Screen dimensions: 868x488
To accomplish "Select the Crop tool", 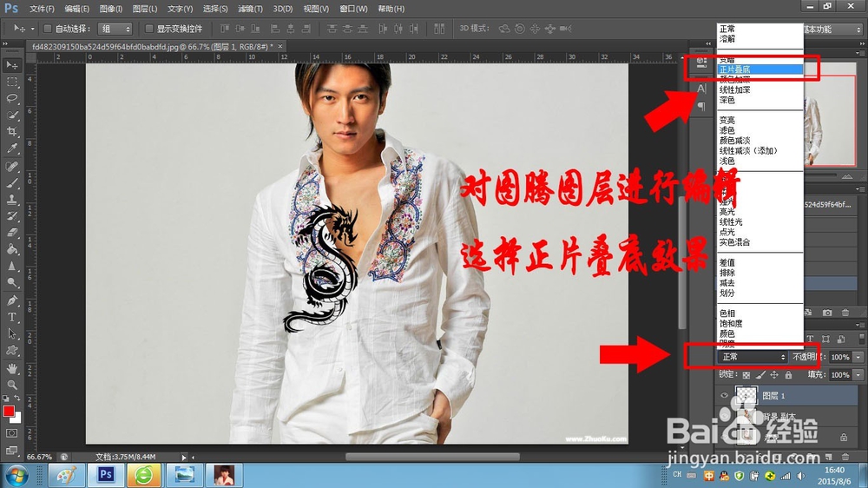I will click(11, 132).
